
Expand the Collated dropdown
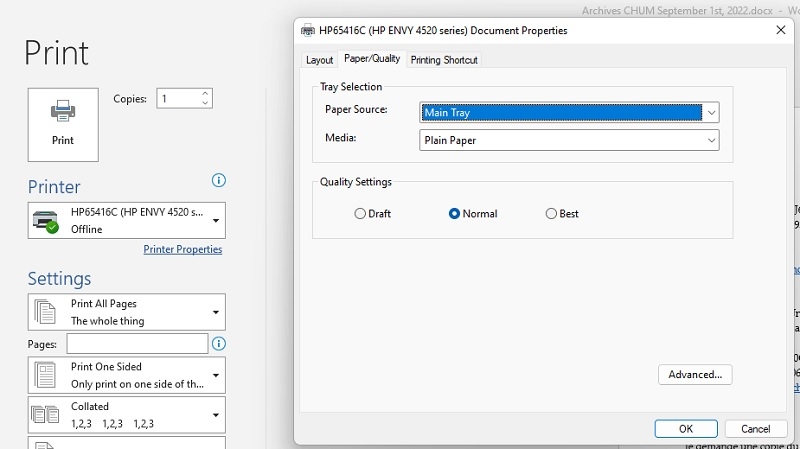click(x=127, y=415)
